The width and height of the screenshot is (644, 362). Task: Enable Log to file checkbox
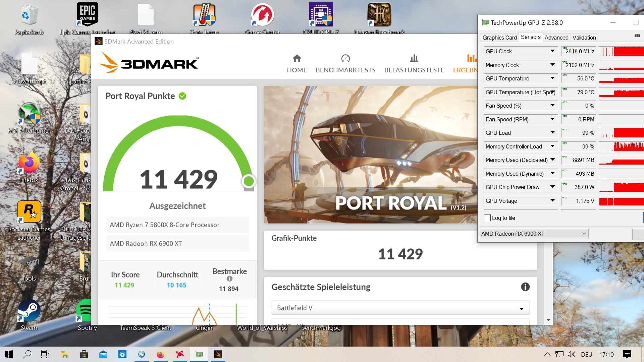click(487, 218)
